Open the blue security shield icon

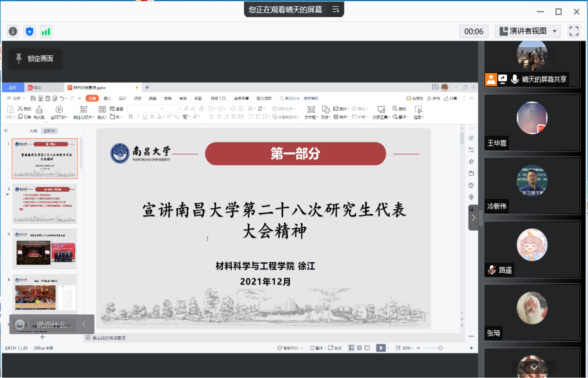(30, 32)
